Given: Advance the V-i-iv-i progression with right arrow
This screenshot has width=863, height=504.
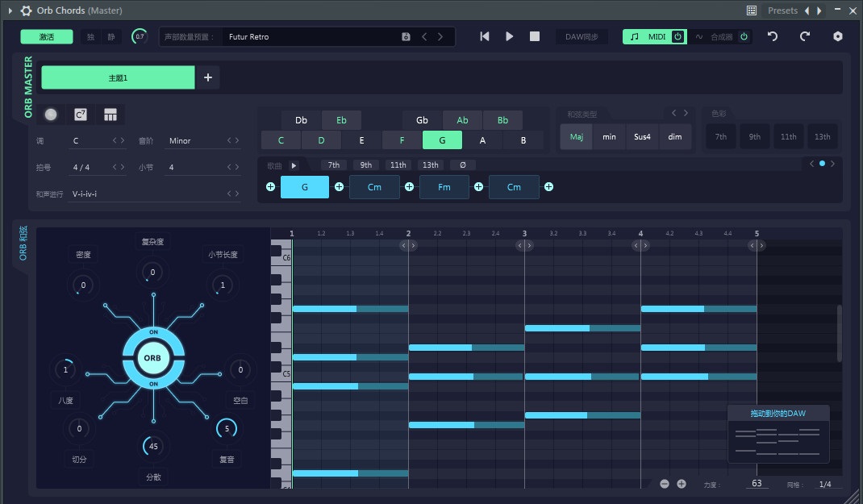Looking at the screenshot, I should coord(238,193).
